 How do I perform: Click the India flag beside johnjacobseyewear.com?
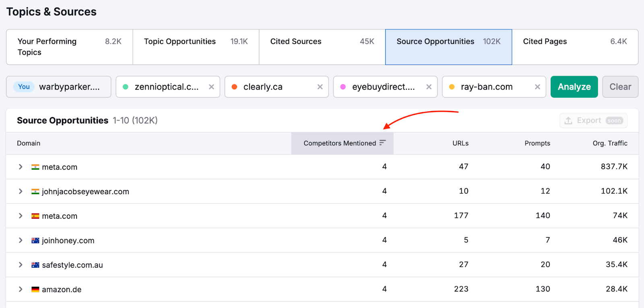[x=35, y=191]
